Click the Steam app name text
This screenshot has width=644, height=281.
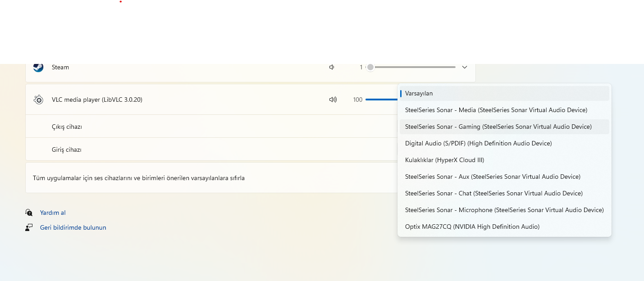[60, 67]
